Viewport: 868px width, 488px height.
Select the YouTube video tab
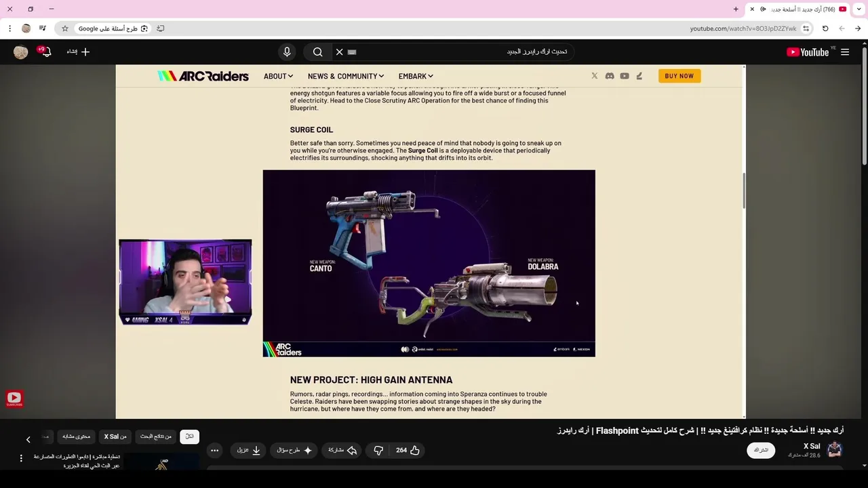798,9
